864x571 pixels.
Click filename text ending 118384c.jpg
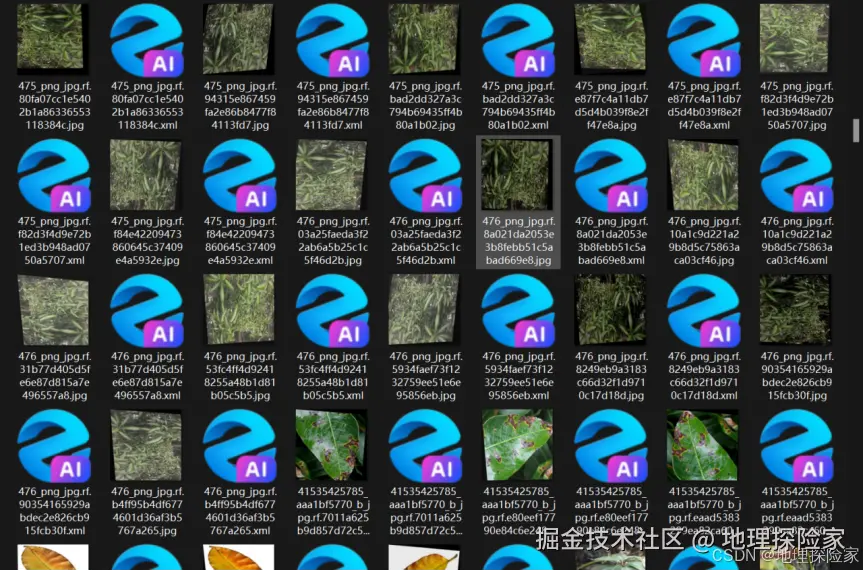pyautogui.click(x=54, y=106)
